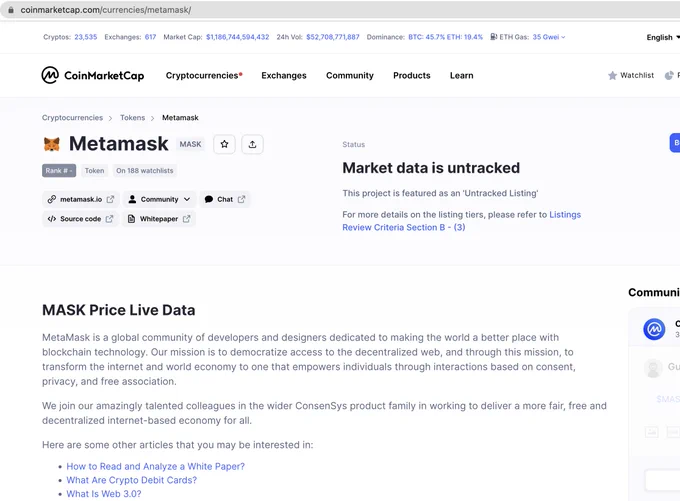Click the guest user avatar in community
Screen dimensions: 680x501
(653, 368)
